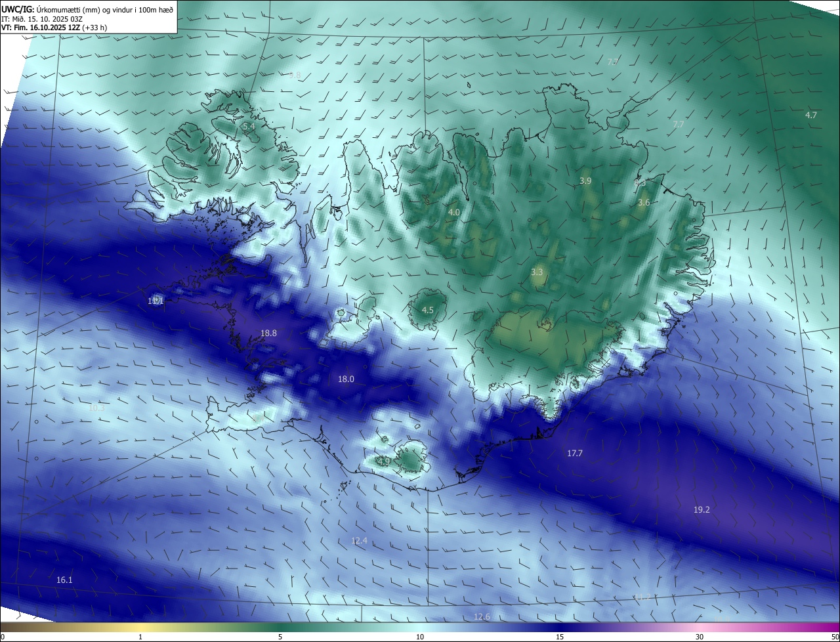This screenshot has height=642, width=840.
Task: Click the 11.2 value on the map
Action: [x=642, y=597]
